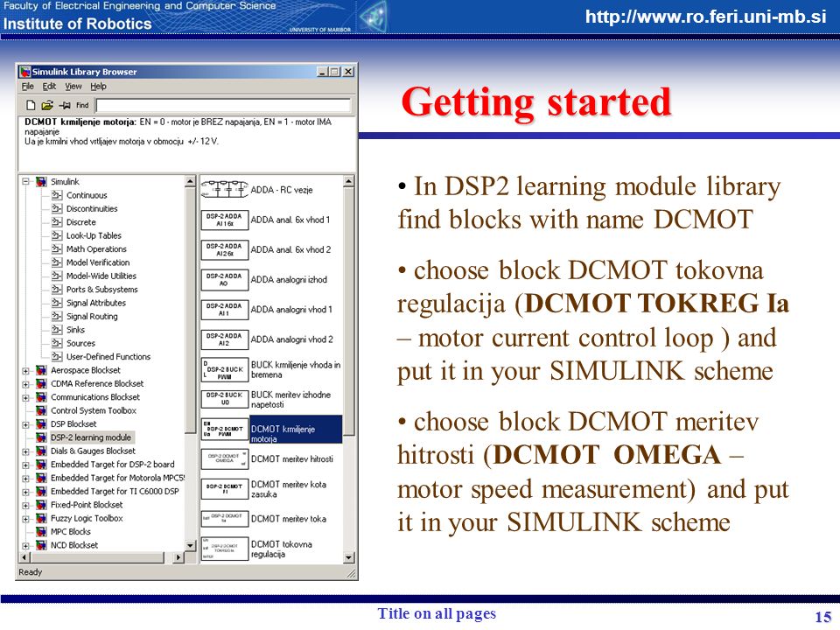Click the Find search text field

pyautogui.click(x=223, y=105)
